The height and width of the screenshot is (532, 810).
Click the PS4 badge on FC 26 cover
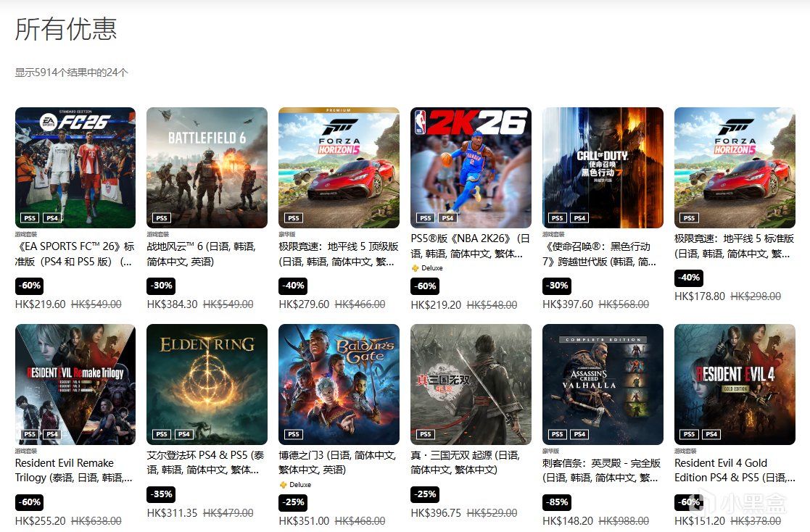pos(52,218)
